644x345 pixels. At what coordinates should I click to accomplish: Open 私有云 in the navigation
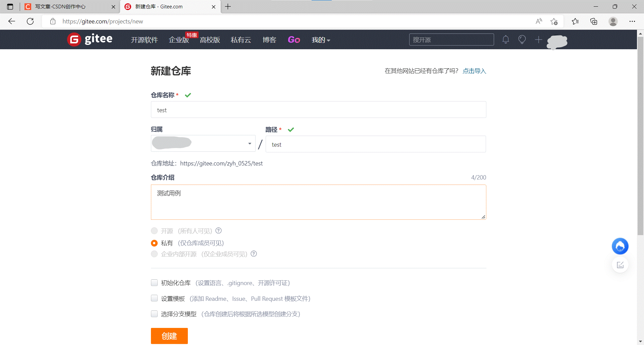tap(241, 40)
